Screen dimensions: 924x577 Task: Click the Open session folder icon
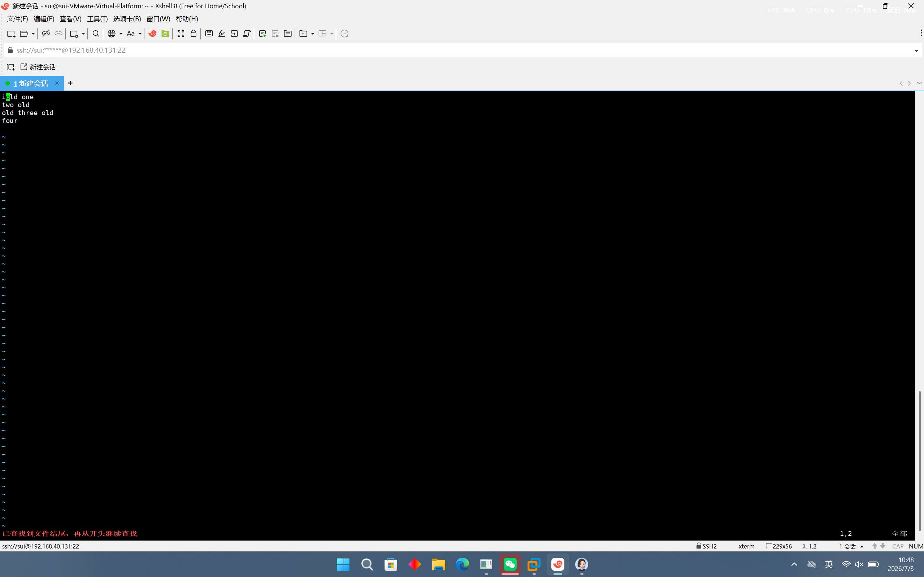(x=24, y=34)
